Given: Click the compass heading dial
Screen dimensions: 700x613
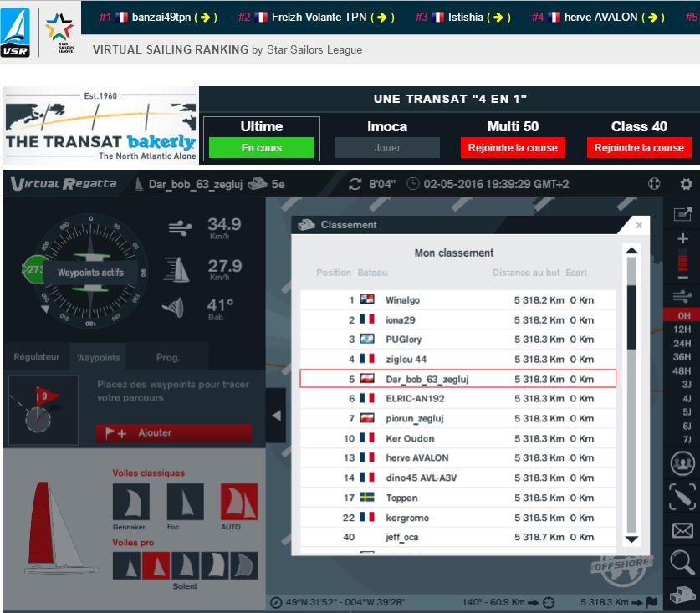Looking at the screenshot, I should (x=90, y=271).
